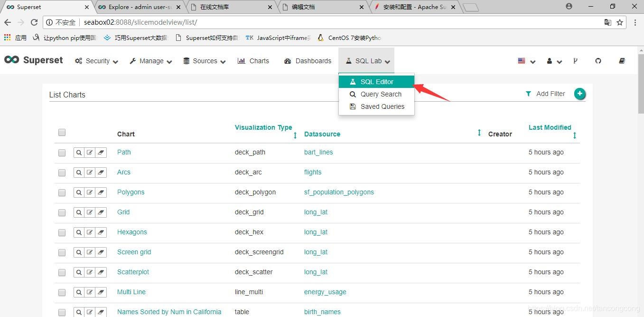Screen dimensions: 644x317
Task: Show details of the Multi Line chart
Action: 79,292
